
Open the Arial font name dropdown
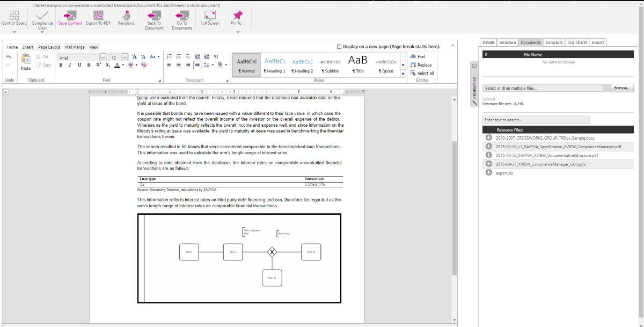pyautogui.click(x=104, y=57)
